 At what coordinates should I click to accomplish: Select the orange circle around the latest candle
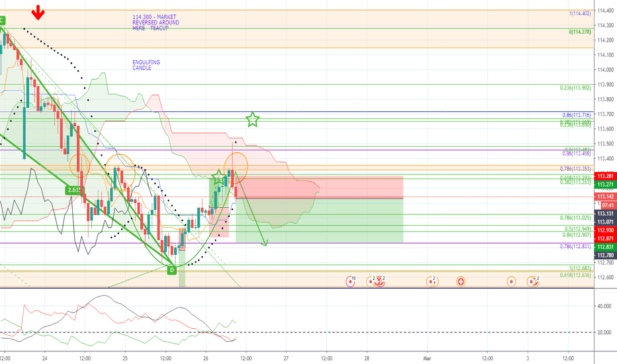point(236,167)
